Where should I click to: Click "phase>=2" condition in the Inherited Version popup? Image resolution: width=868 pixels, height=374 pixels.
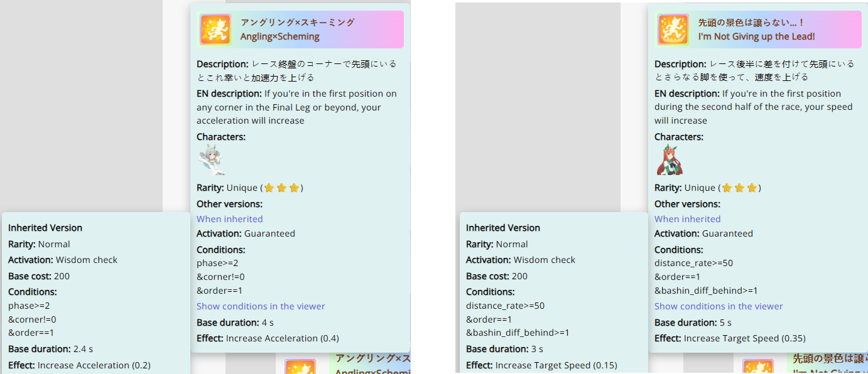coord(29,306)
